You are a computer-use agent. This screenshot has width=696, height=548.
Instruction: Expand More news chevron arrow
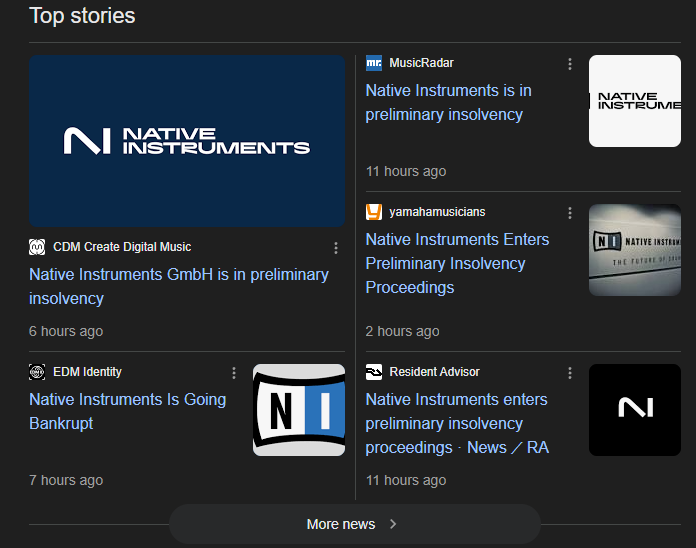[393, 524]
